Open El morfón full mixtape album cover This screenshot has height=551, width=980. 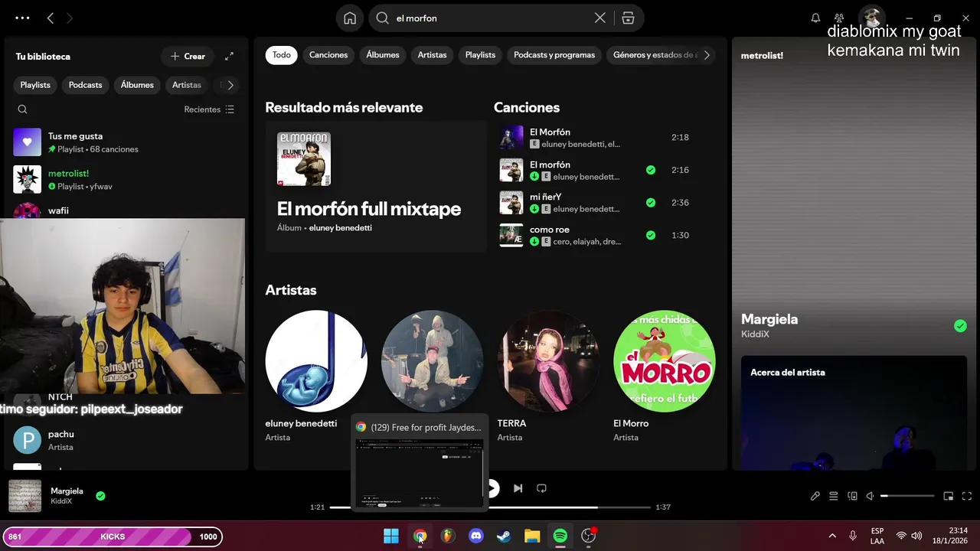pyautogui.click(x=304, y=159)
